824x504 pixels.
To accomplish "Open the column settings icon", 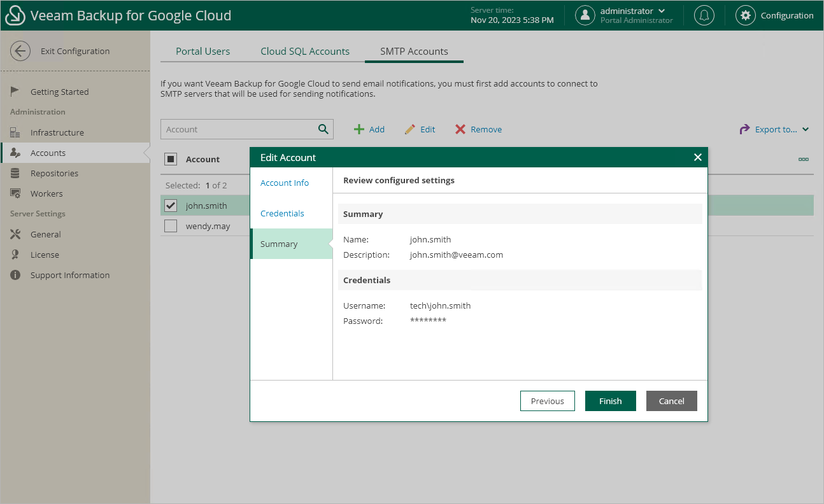I will point(804,160).
